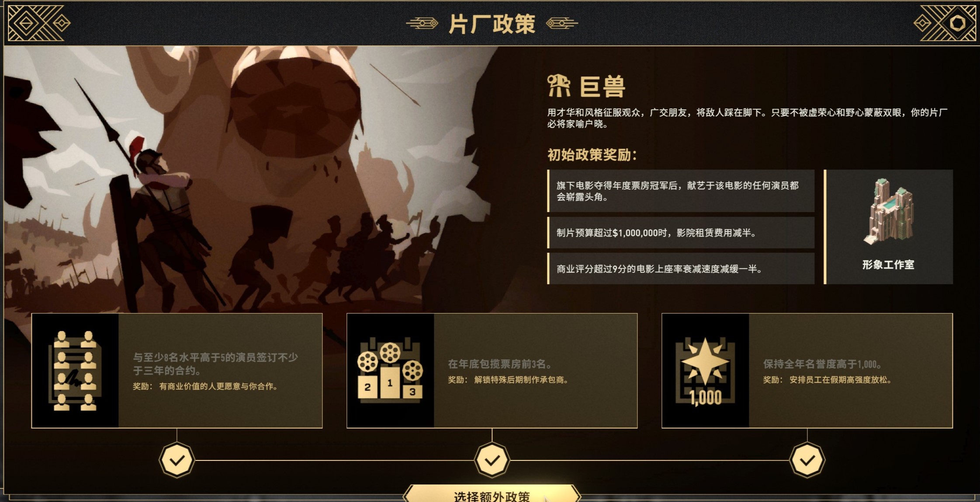The height and width of the screenshot is (502, 980).
Task: Click the bonus about commercial score above 9
Action: pos(681,268)
